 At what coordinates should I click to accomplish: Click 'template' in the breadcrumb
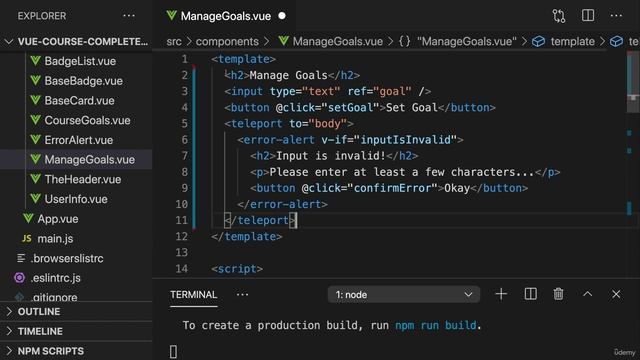(572, 41)
